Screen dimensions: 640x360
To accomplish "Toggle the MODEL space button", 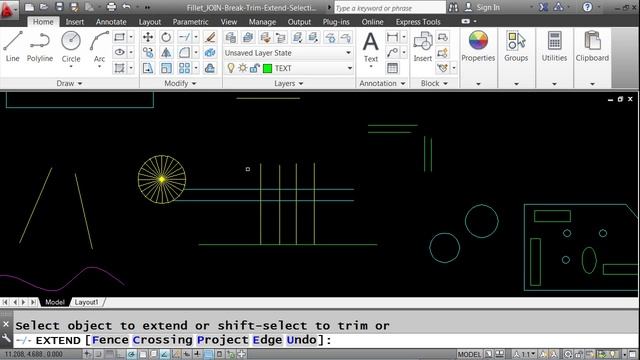I will click(x=469, y=354).
